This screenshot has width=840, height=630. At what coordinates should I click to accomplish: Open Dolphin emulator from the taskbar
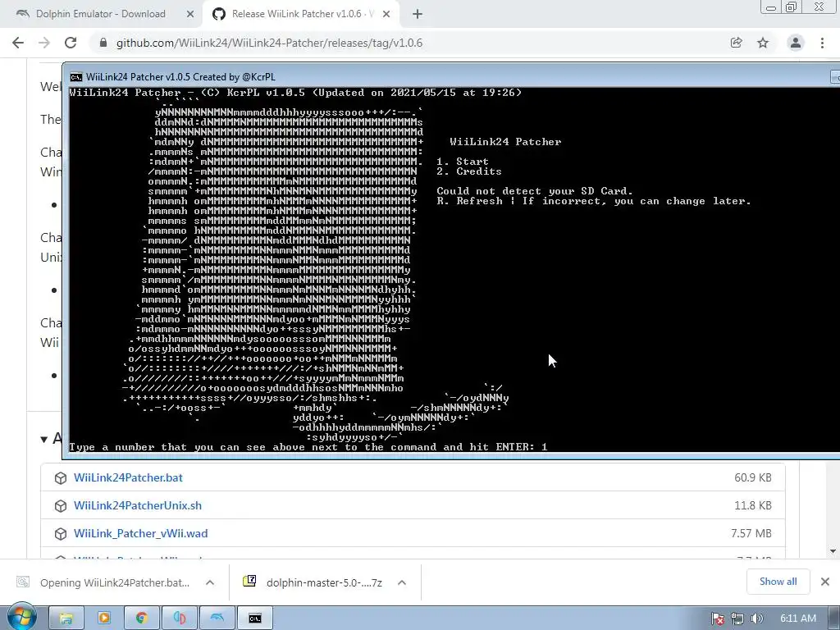point(217,619)
